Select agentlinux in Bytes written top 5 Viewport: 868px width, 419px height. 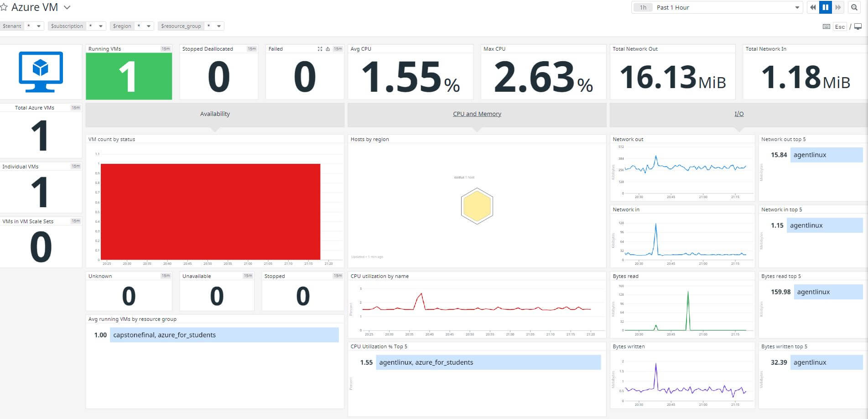(x=826, y=362)
